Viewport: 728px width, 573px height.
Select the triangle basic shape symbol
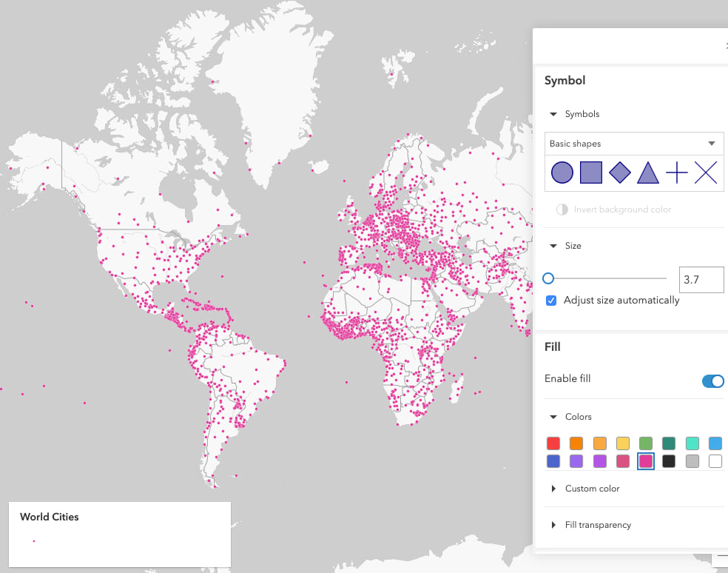click(x=647, y=173)
